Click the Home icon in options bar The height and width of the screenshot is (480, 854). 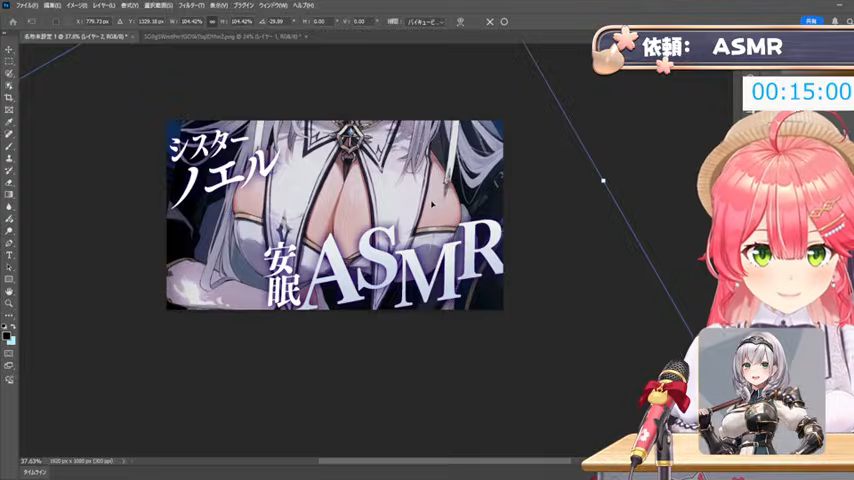[13, 22]
